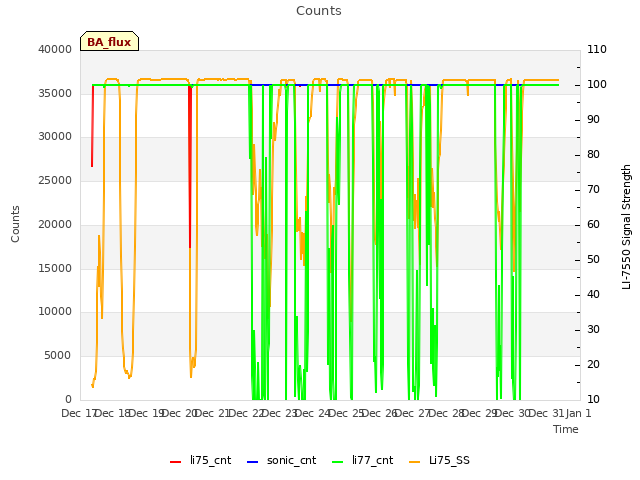The image size is (640, 480).
Task: Select the 40000 y-axis label
Action: [55, 49]
